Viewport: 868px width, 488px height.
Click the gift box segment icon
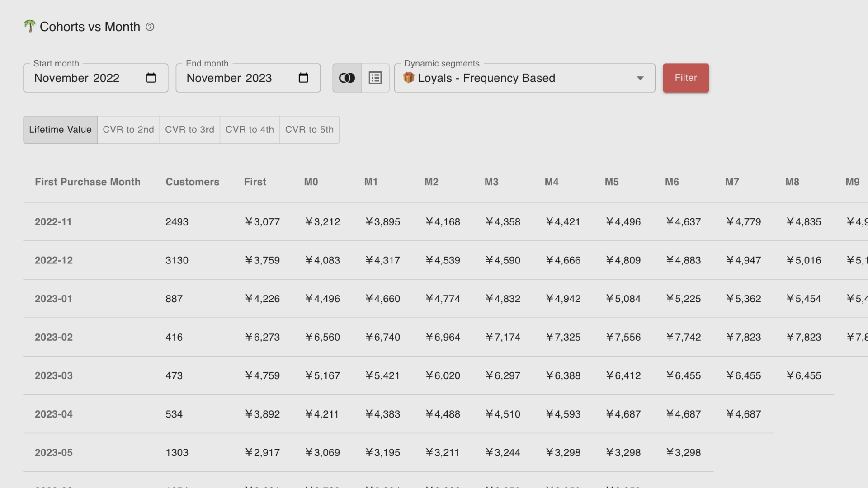[409, 78]
